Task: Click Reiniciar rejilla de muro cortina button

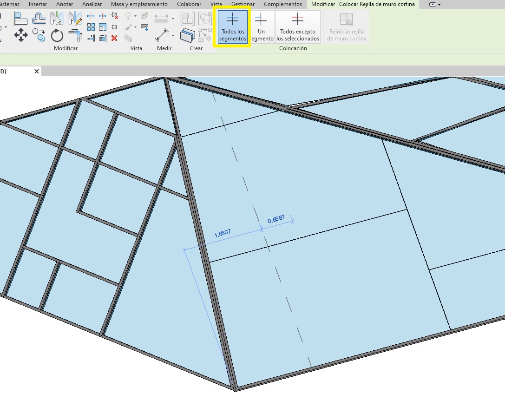Action: pos(347,27)
